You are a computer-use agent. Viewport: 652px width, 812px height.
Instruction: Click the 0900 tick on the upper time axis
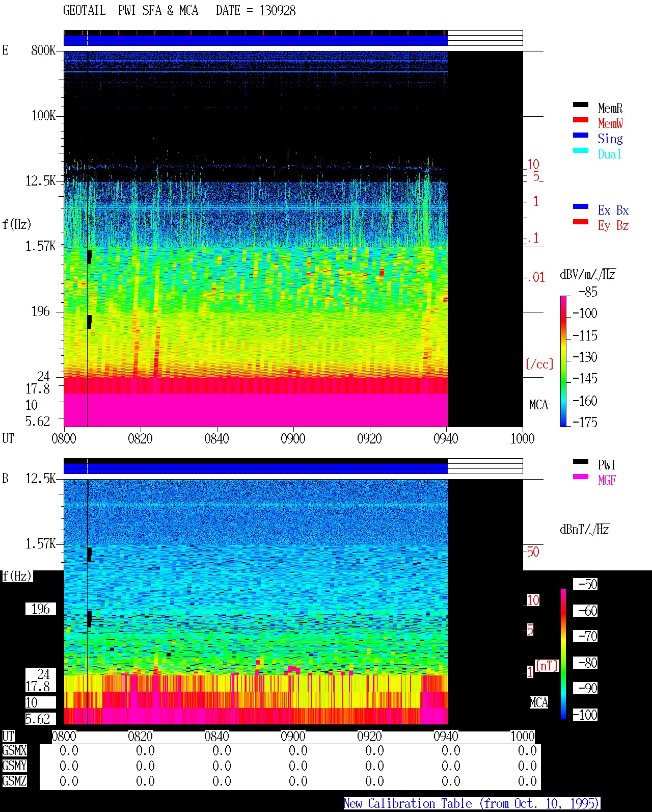(293, 438)
